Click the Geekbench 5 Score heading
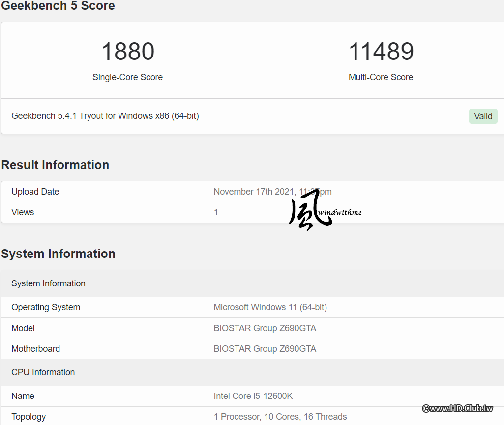Image resolution: width=504 pixels, height=425 pixels. coord(58,6)
